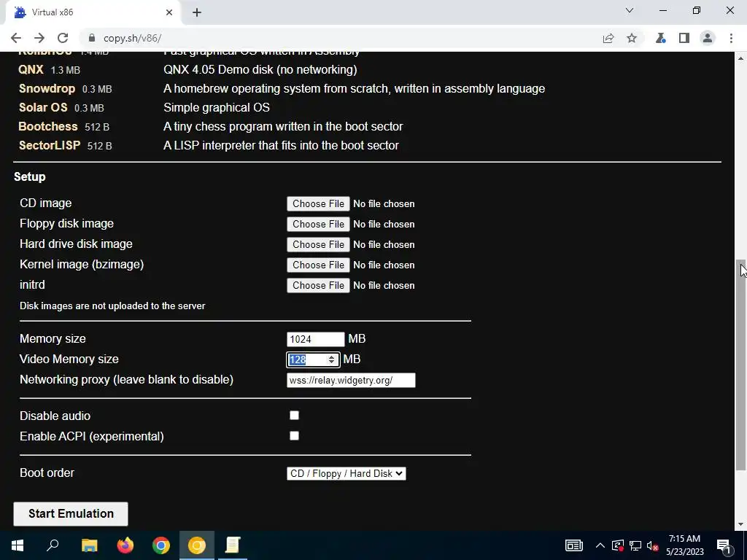Focus the Memory size field
The height and width of the screenshot is (560, 747).
(315, 340)
